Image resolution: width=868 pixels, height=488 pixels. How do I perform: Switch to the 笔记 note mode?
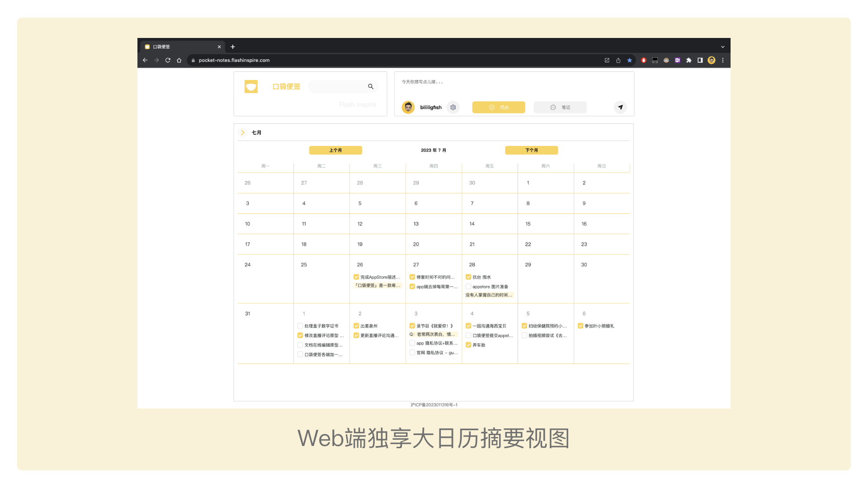pyautogui.click(x=560, y=108)
